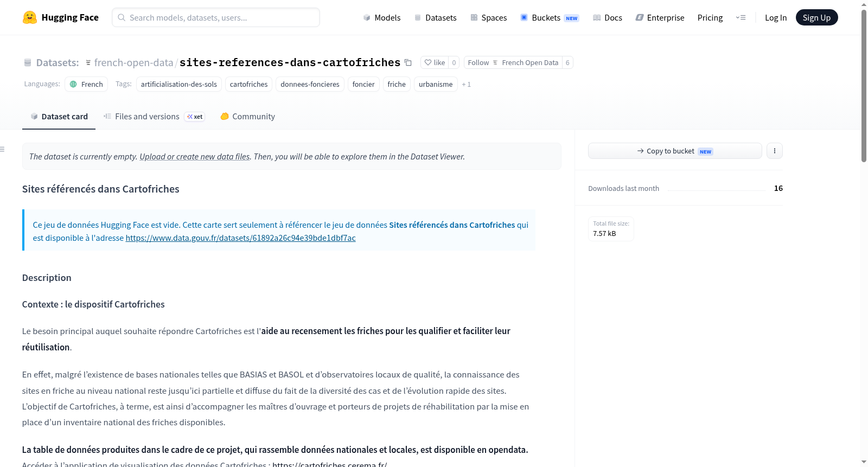Open Spaces from the navigation
Image resolution: width=868 pixels, height=467 pixels.
tap(488, 17)
